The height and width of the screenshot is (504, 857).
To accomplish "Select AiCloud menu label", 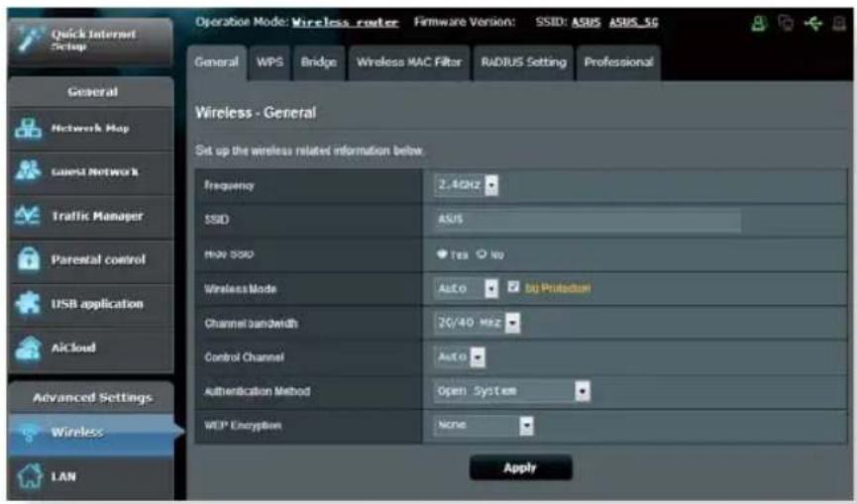I will click(73, 348).
